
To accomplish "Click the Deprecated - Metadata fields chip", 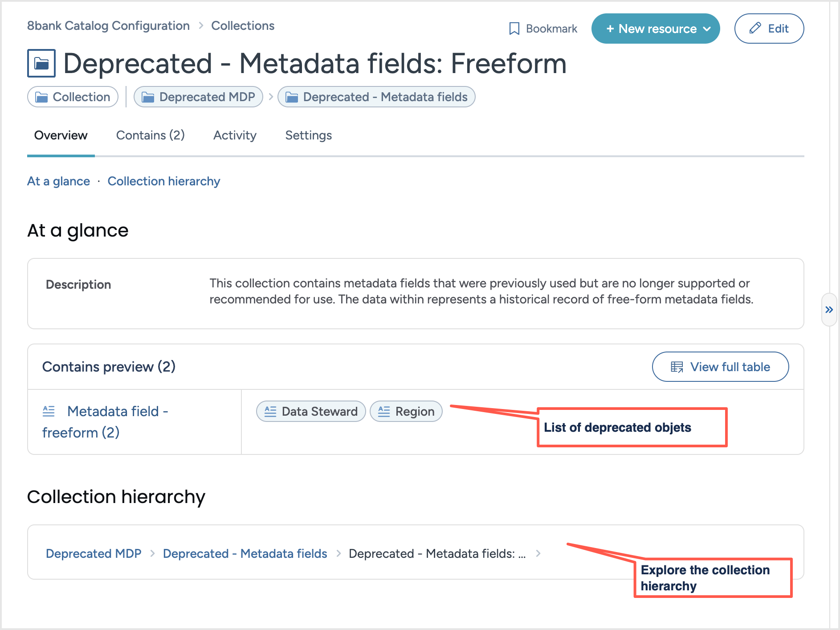I will click(376, 97).
